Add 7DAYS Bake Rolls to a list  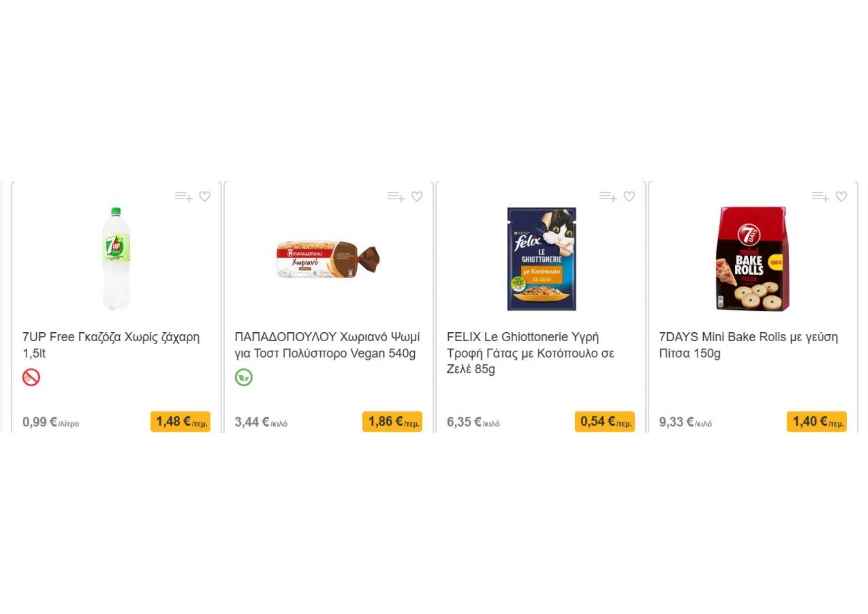(820, 197)
